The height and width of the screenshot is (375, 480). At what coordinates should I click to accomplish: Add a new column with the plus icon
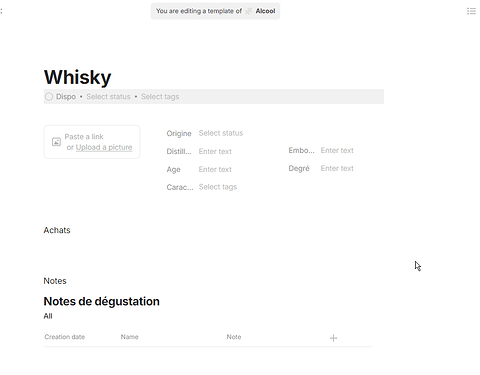tap(333, 338)
